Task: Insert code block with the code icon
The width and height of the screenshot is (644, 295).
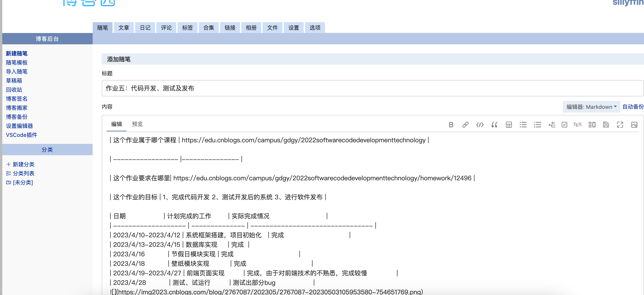Action: [480, 125]
